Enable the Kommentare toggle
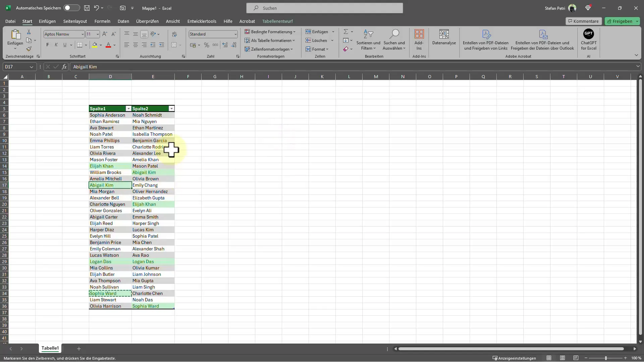Screen dimensions: 644x362 tap(583, 21)
